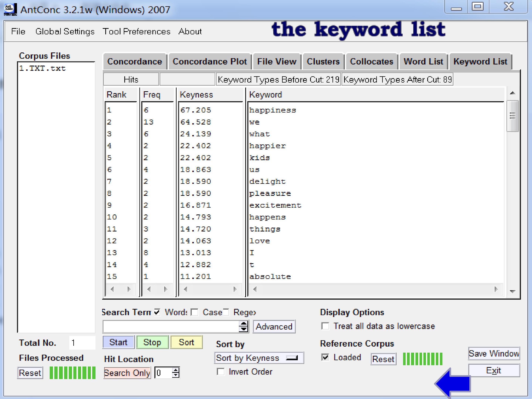The width and height of the screenshot is (532, 399).
Task: Click Reset under Files Processed
Action: coord(30,373)
